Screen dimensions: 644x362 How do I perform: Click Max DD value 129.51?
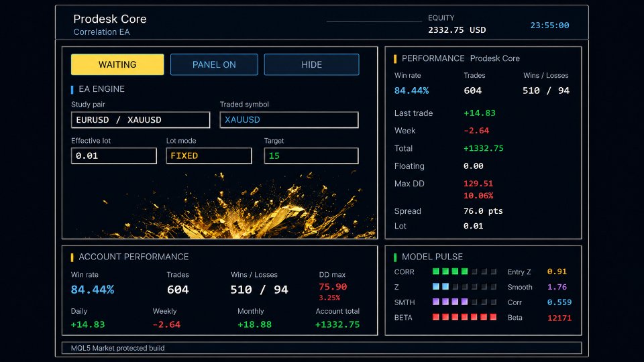pyautogui.click(x=478, y=184)
